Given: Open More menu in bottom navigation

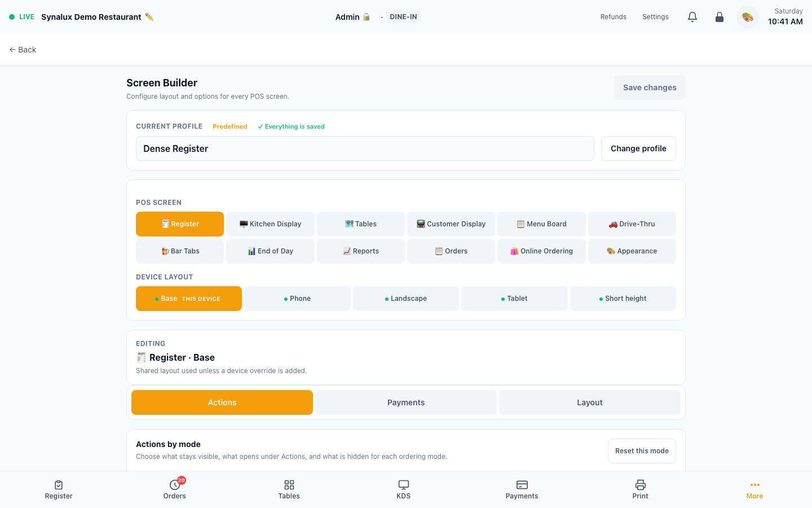Looking at the screenshot, I should (754, 489).
